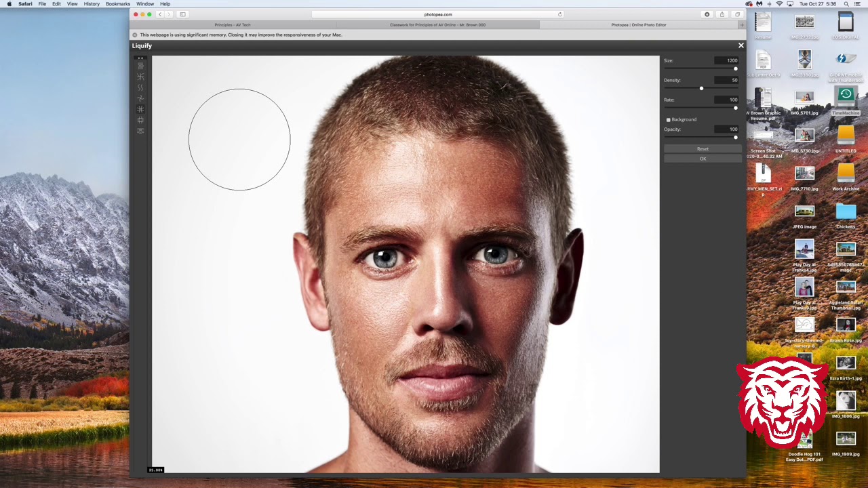Viewport: 868px width, 488px height.
Task: Open the Safari share menu
Action: pyautogui.click(x=722, y=14)
